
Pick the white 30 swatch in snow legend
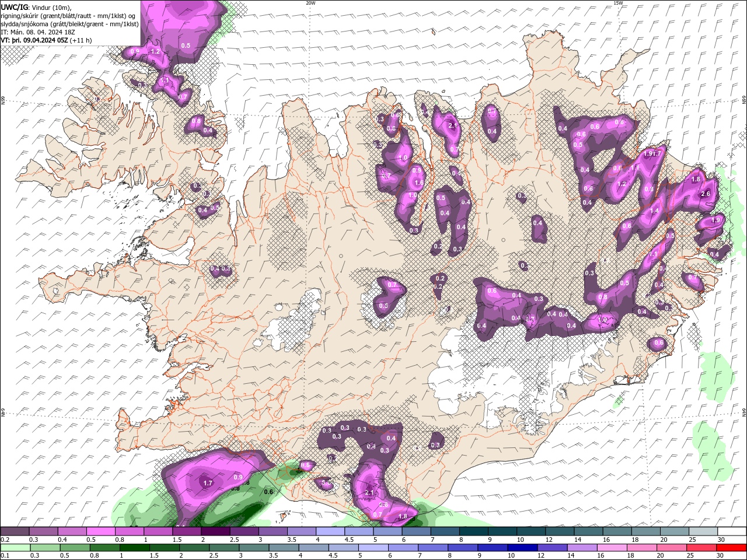click(732, 531)
